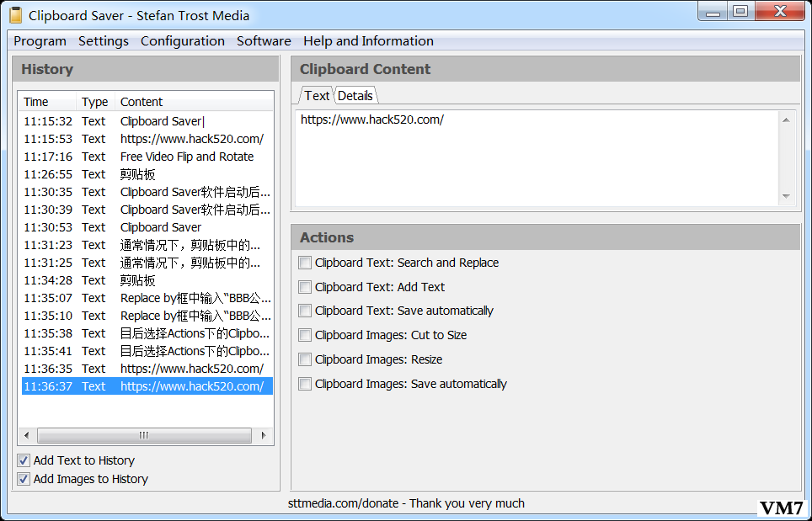Screen dimensions: 812x521
Task: Click the Clipboard Saver title bar icon
Action: click(x=15, y=15)
